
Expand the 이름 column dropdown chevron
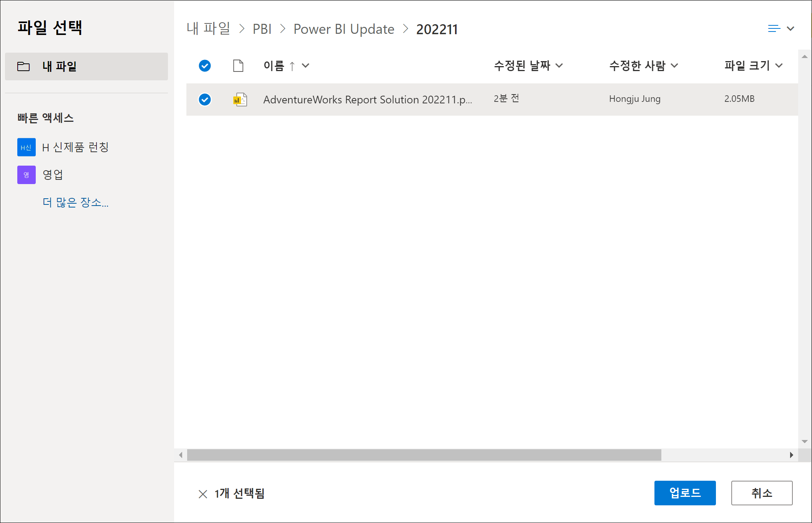(x=306, y=66)
